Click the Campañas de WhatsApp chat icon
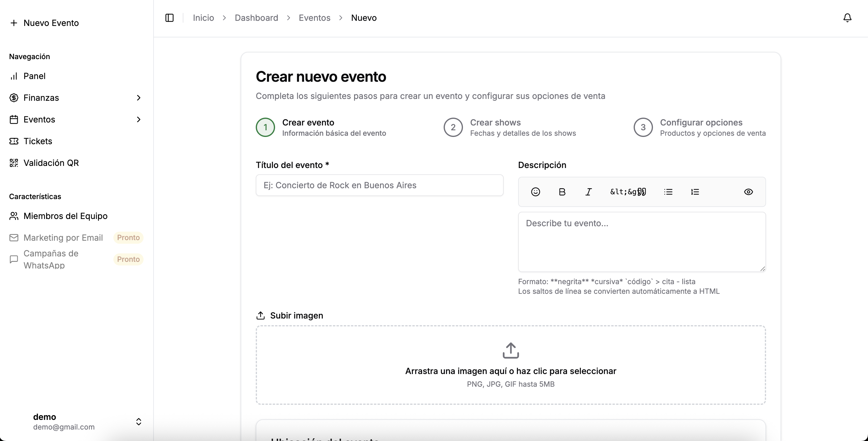The height and width of the screenshot is (441, 868). pyautogui.click(x=14, y=259)
